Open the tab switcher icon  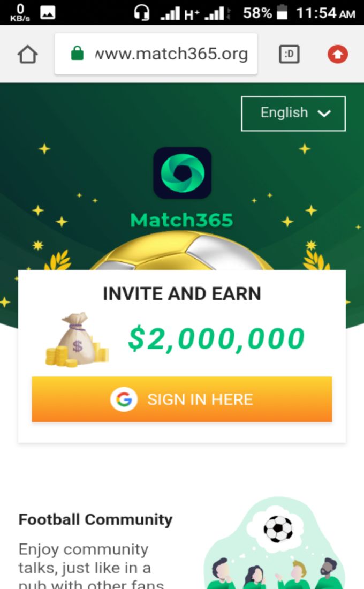(289, 54)
